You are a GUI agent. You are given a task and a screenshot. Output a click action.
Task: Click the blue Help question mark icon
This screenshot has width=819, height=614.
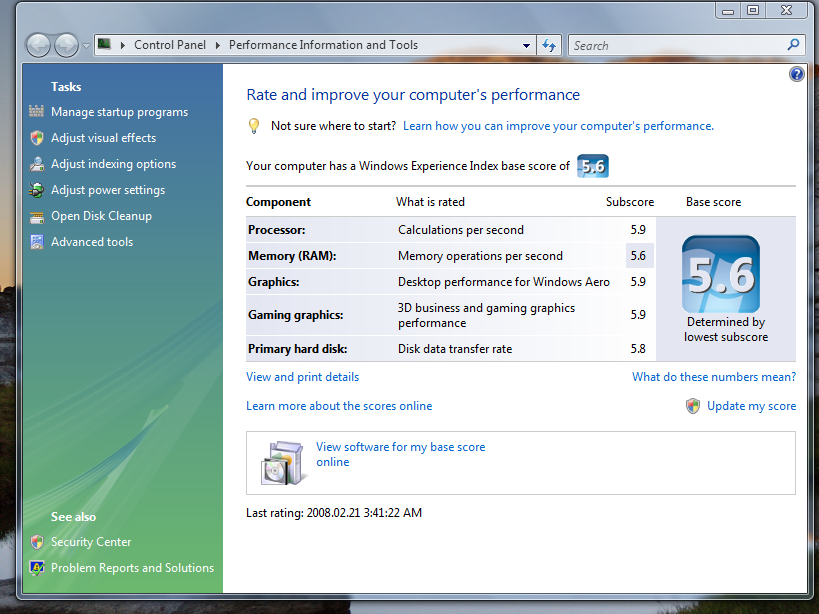[x=796, y=75]
